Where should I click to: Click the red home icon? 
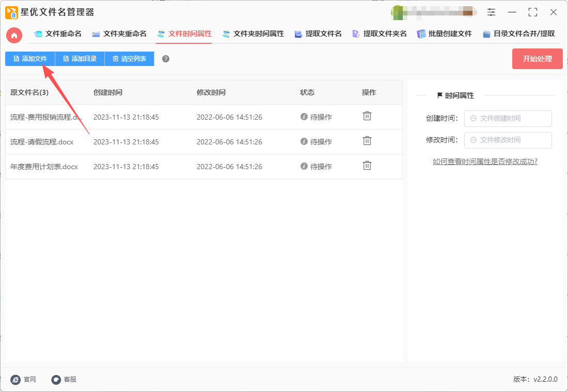14,35
